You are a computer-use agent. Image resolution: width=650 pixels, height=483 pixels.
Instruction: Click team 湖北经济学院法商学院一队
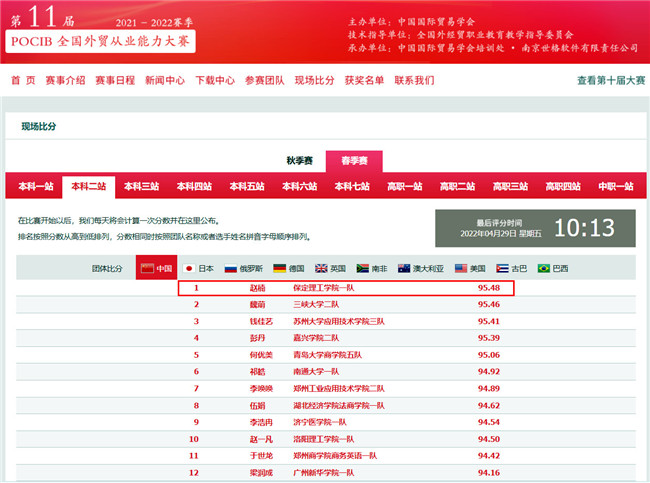[x=339, y=405]
